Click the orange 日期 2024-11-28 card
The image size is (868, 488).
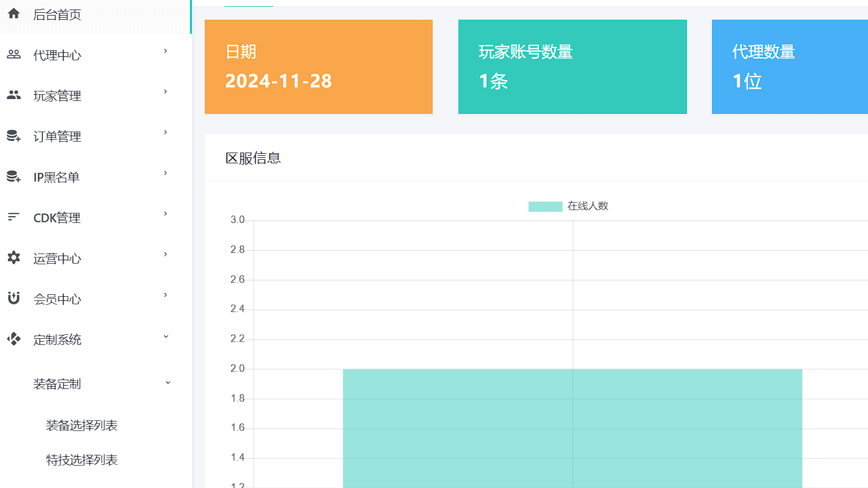318,66
